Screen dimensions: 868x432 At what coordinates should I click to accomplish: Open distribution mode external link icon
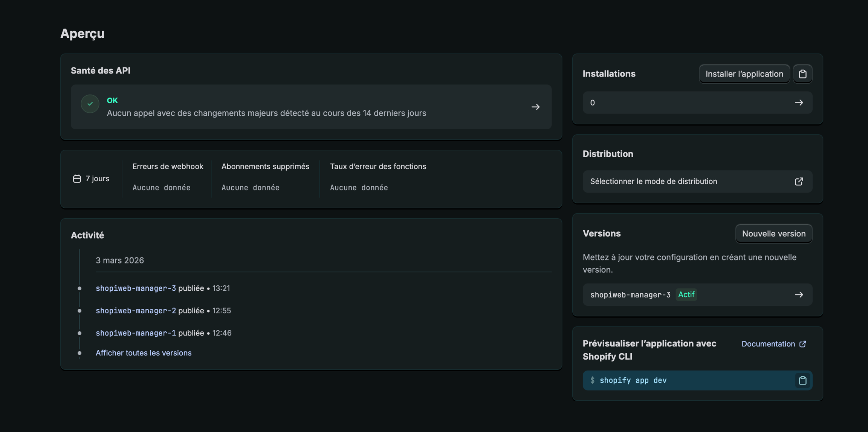coord(799,182)
